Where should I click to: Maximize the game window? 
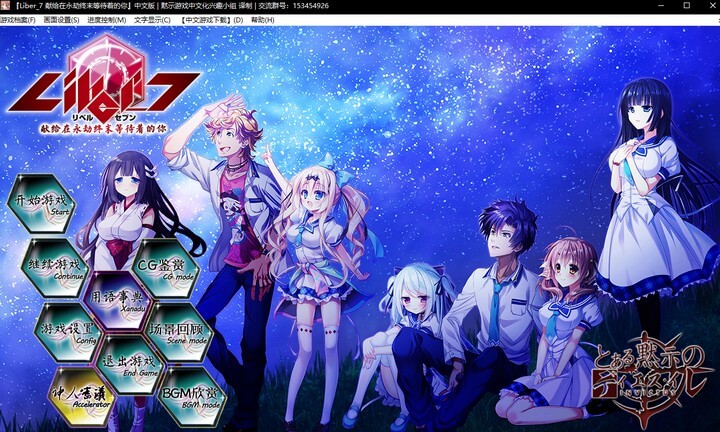(x=686, y=6)
